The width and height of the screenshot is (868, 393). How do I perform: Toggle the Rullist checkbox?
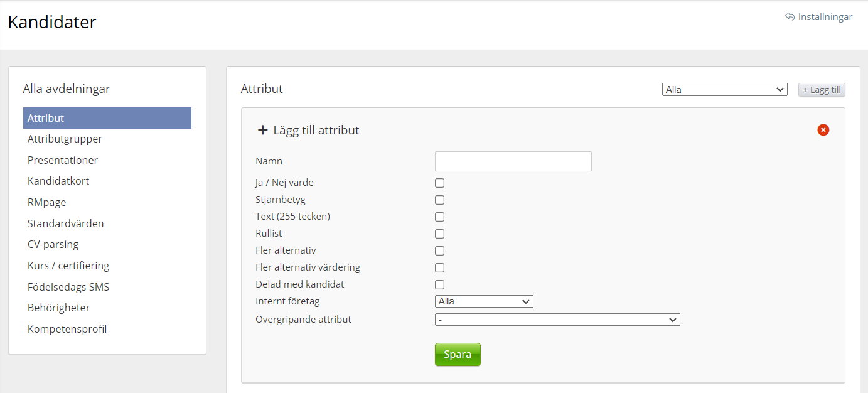pos(440,234)
